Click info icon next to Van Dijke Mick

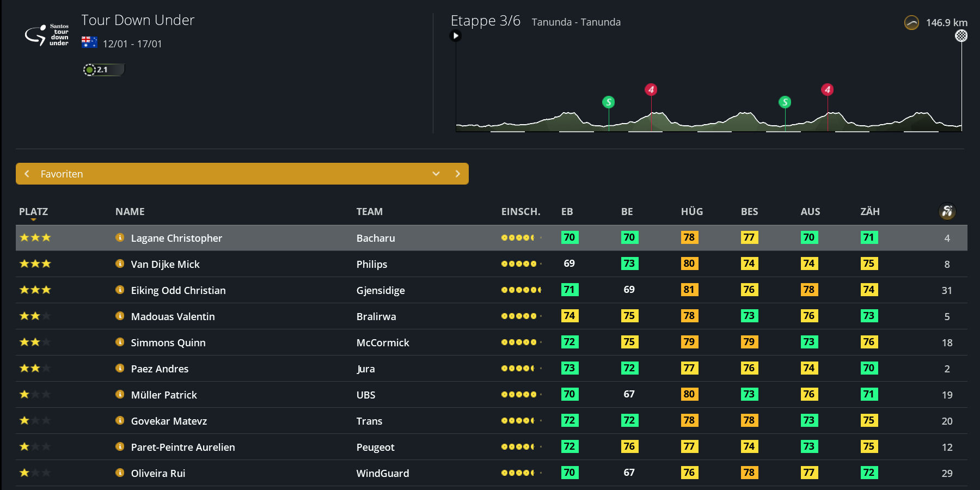point(120,264)
